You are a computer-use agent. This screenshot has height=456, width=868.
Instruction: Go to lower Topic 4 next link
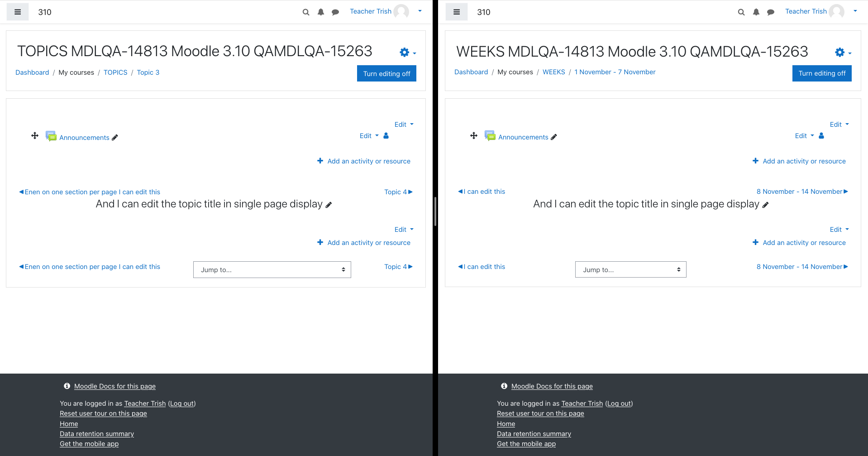pyautogui.click(x=399, y=267)
